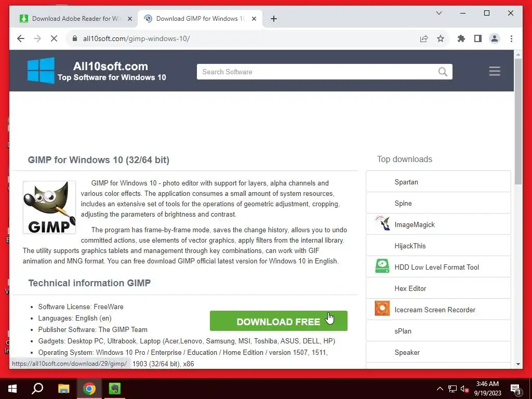532x399 pixels.
Task: Click 'Software License: FreeWare' text
Action: point(81,307)
